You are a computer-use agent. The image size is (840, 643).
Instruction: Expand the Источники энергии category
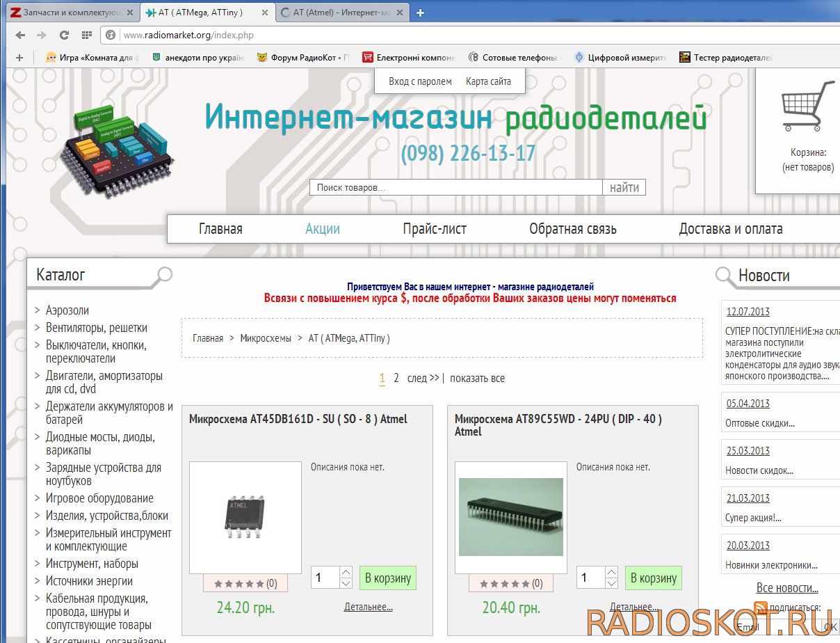pos(89,581)
